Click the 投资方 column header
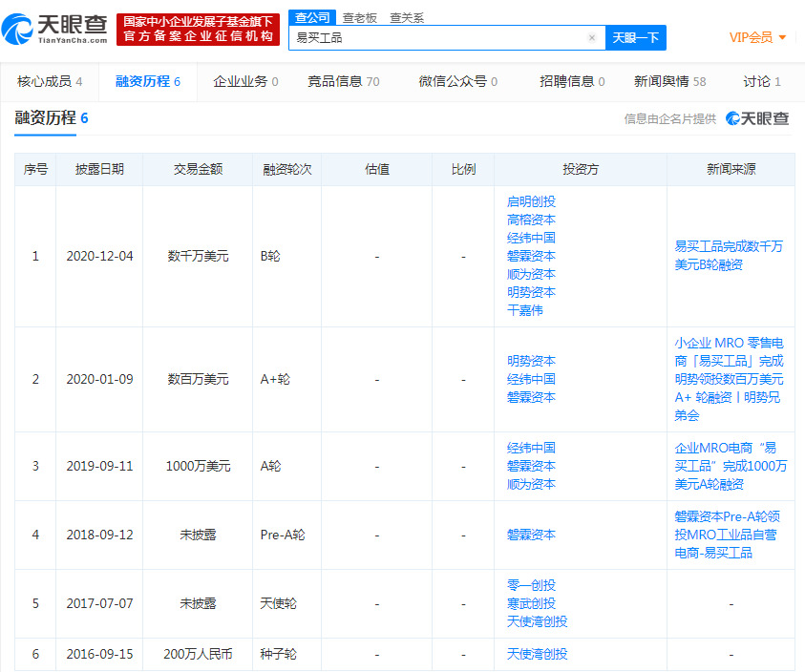 [x=581, y=169]
